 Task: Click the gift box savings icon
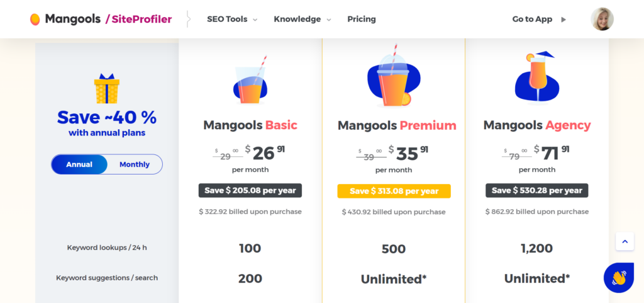tap(107, 89)
